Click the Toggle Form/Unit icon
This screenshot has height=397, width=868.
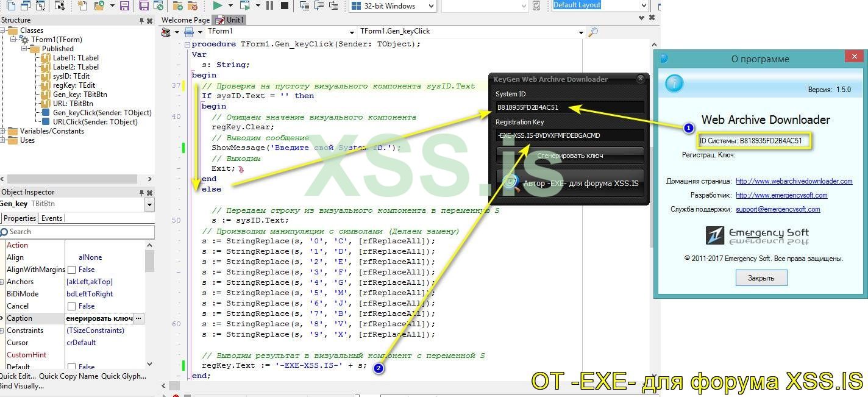40,5
